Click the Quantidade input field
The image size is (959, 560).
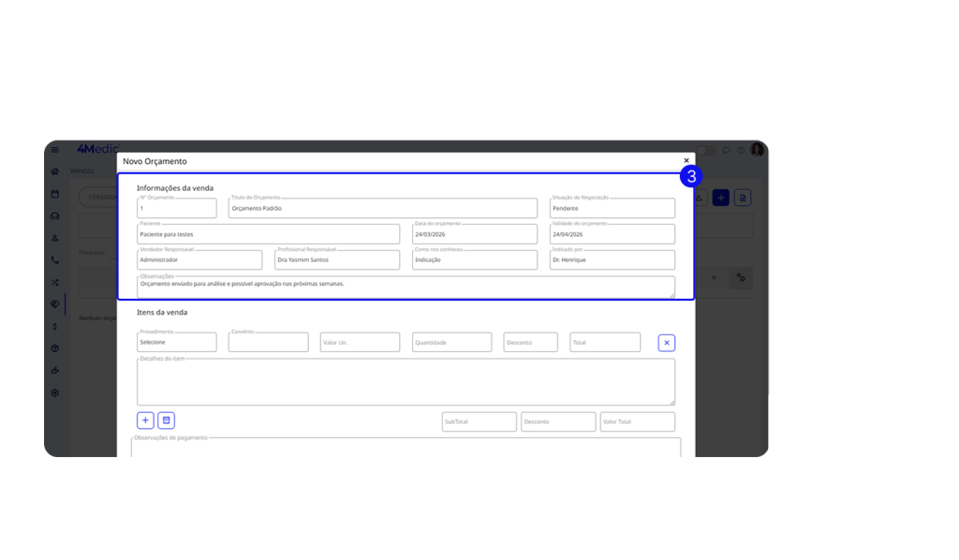click(451, 343)
